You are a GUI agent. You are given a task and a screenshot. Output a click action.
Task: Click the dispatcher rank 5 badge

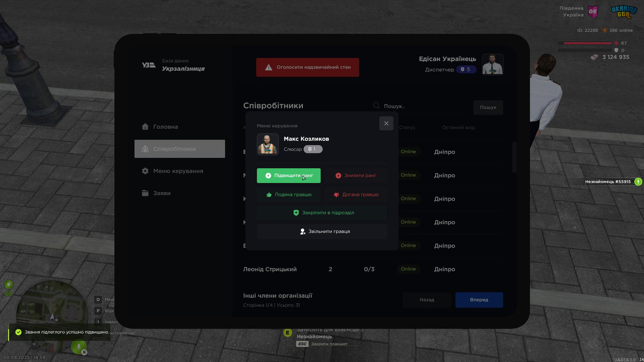point(466,69)
